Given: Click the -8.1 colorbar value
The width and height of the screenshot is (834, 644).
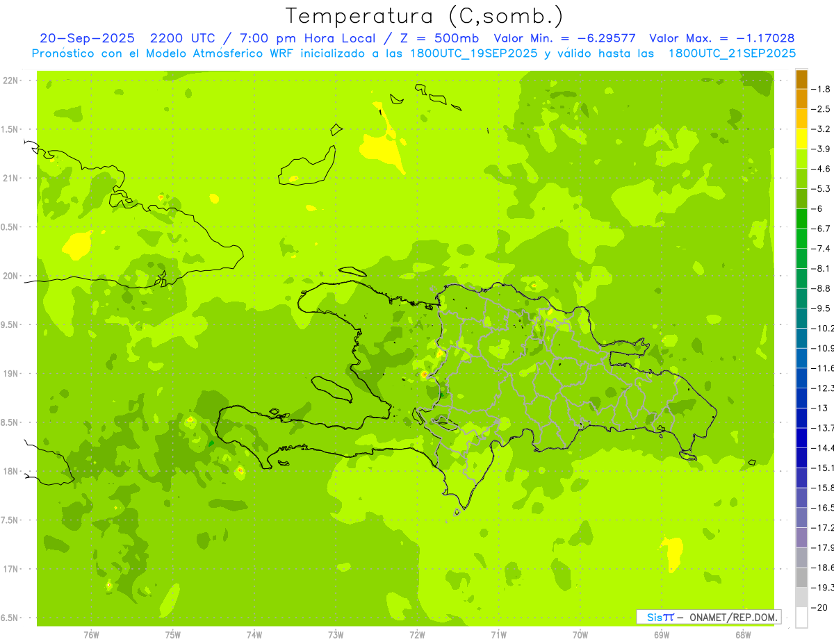Looking at the screenshot, I should tap(822, 268).
